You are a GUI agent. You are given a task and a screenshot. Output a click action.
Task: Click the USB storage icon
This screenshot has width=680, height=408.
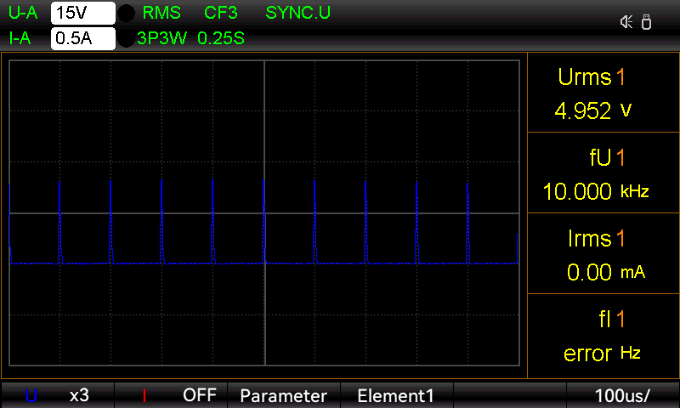point(646,22)
